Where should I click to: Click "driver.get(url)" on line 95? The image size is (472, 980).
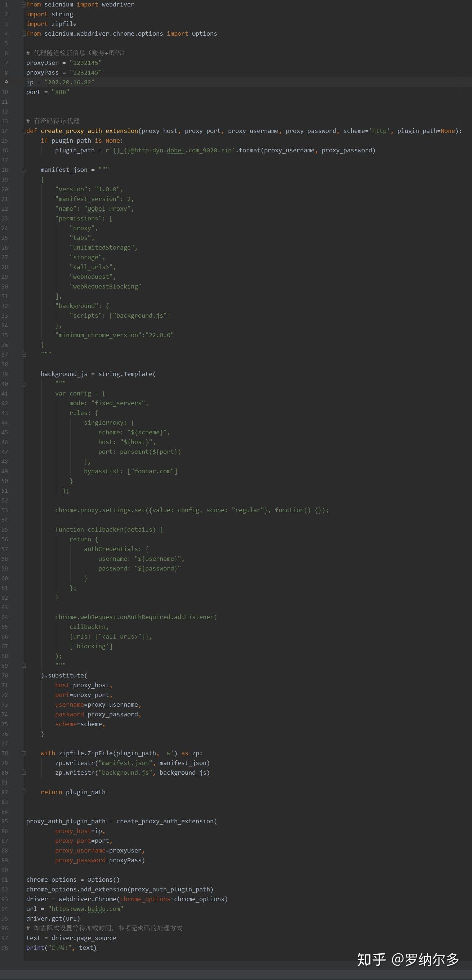pos(53,919)
